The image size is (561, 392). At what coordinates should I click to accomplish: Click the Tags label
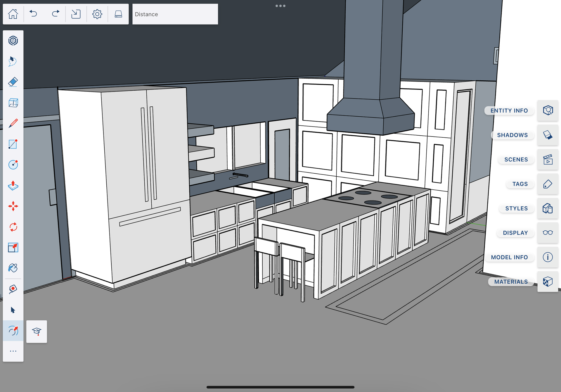[x=520, y=184]
